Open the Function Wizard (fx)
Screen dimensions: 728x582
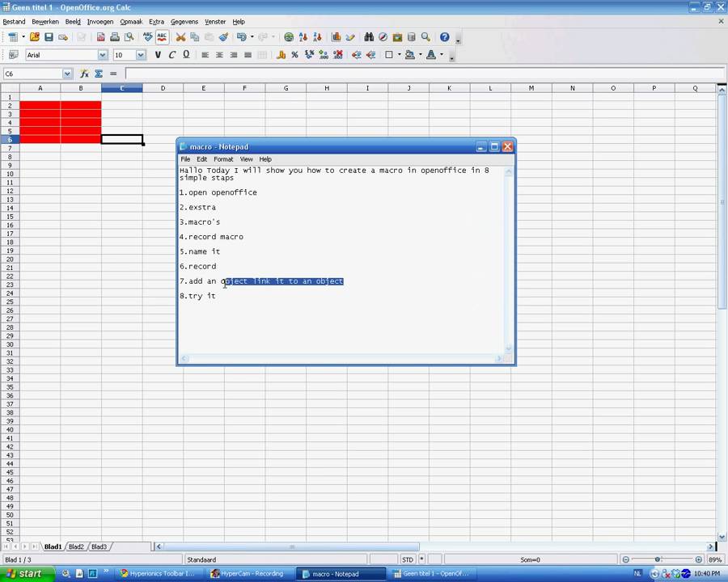click(x=84, y=74)
